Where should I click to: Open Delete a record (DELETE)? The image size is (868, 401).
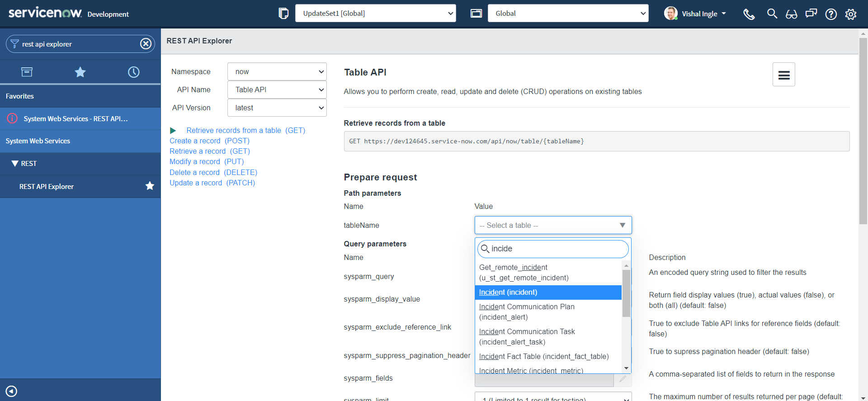[213, 172]
